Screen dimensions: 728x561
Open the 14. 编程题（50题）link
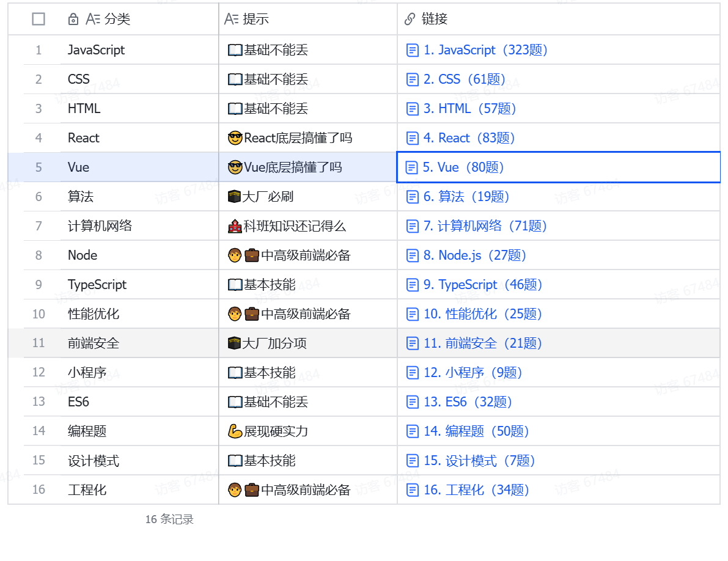pyautogui.click(x=477, y=431)
